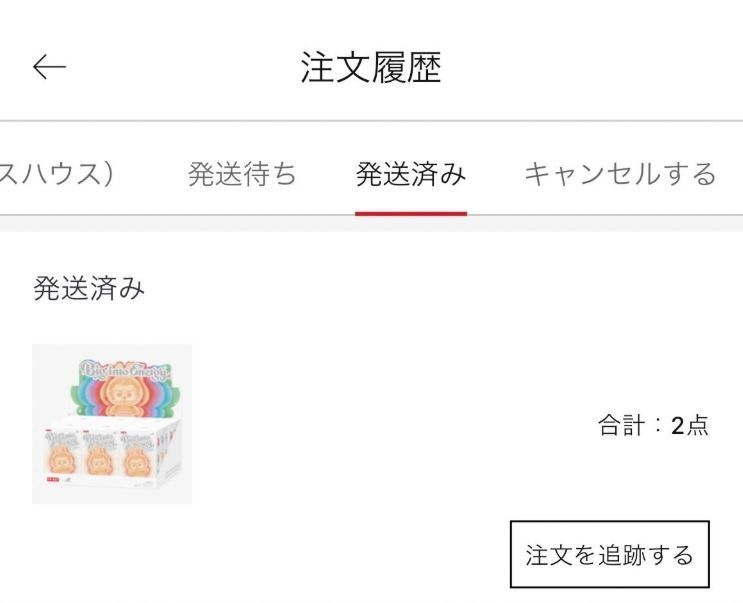Open the blind box product thumbnail
Viewport: 743px width, 603px height.
[112, 424]
